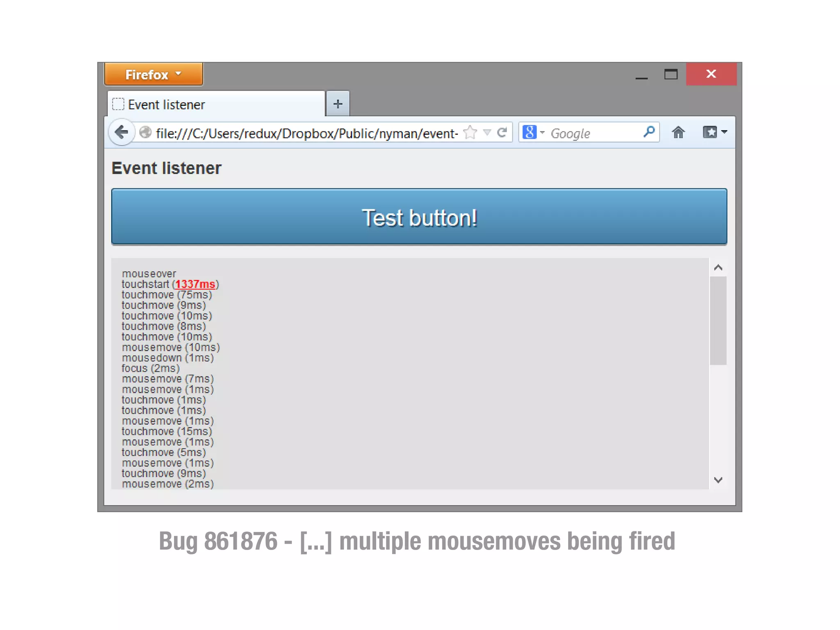Click the log scrollbar thumb
This screenshot has height=630, width=840.
(718, 321)
